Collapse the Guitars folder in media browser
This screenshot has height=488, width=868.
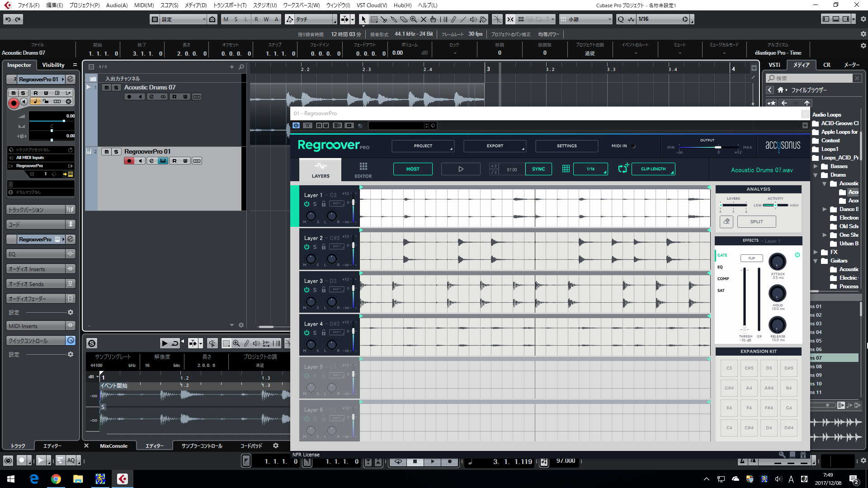point(816,261)
